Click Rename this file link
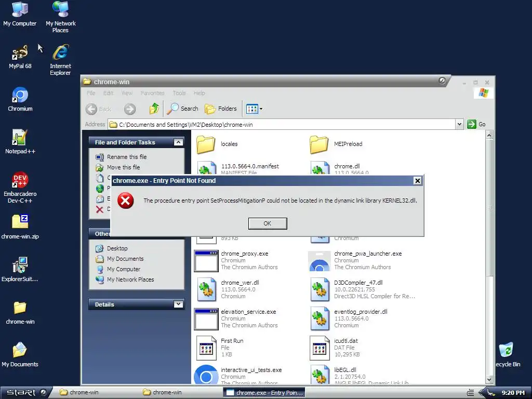The width and height of the screenshot is (532, 399). 127,157
